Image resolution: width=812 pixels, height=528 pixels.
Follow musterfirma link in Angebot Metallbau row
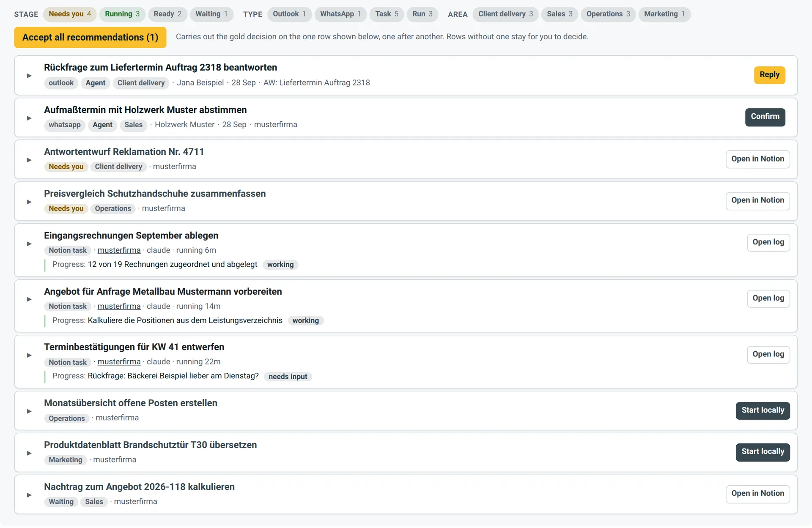click(119, 306)
